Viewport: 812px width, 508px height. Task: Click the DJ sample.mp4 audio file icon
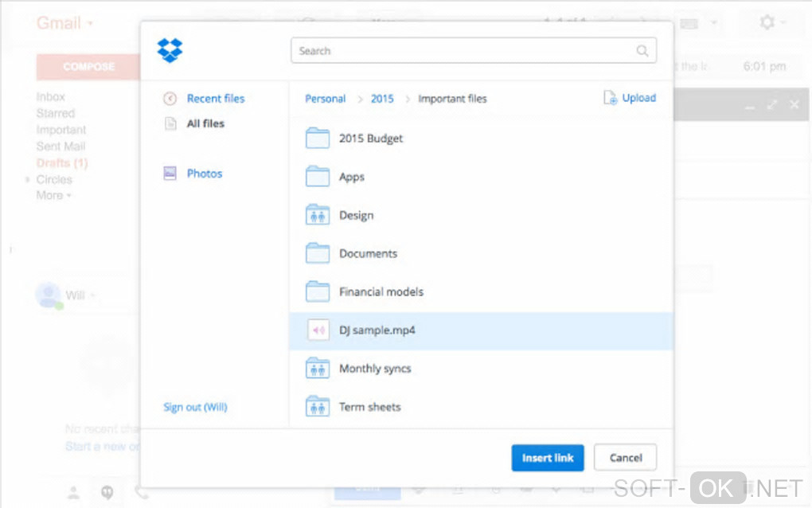[x=318, y=330]
